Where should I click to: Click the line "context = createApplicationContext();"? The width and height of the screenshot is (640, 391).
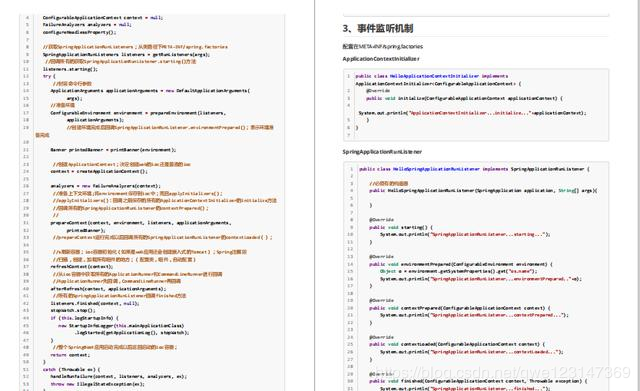[x=99, y=171]
